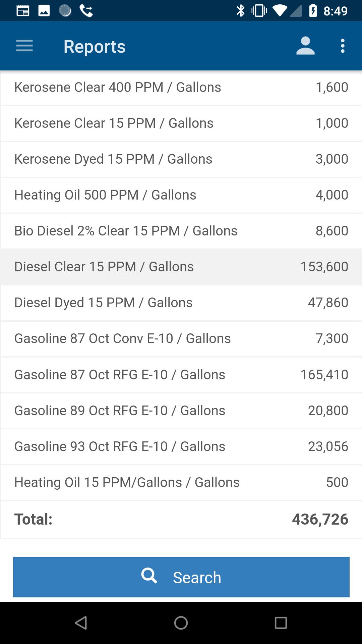Select Diesel Dyed 15 PPM row

pyautogui.click(x=181, y=303)
